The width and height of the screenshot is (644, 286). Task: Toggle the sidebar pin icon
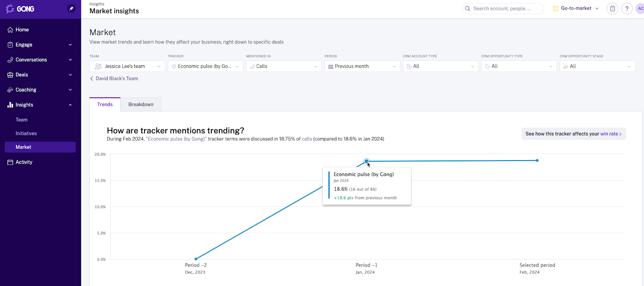(x=71, y=8)
